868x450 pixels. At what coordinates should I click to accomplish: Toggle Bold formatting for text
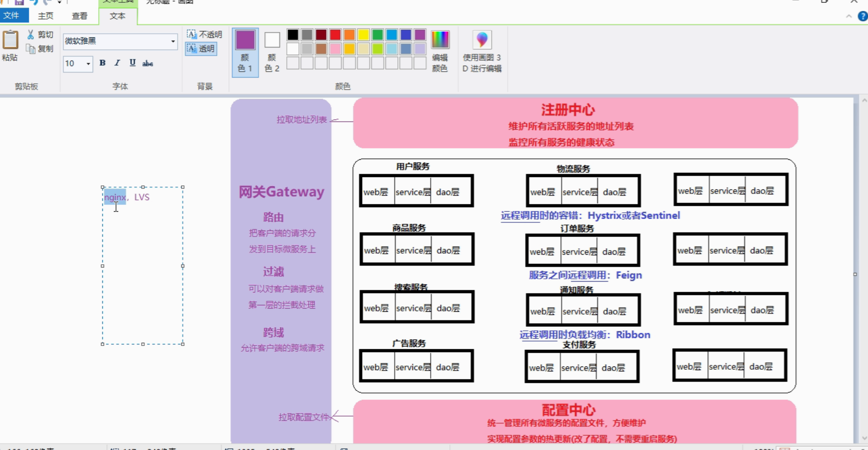coord(102,63)
